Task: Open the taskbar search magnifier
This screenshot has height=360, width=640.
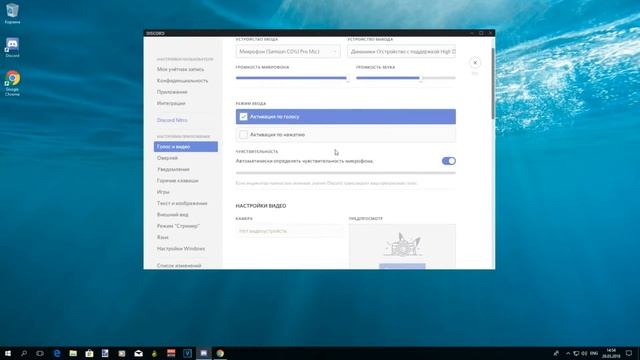Action: pos(24,353)
